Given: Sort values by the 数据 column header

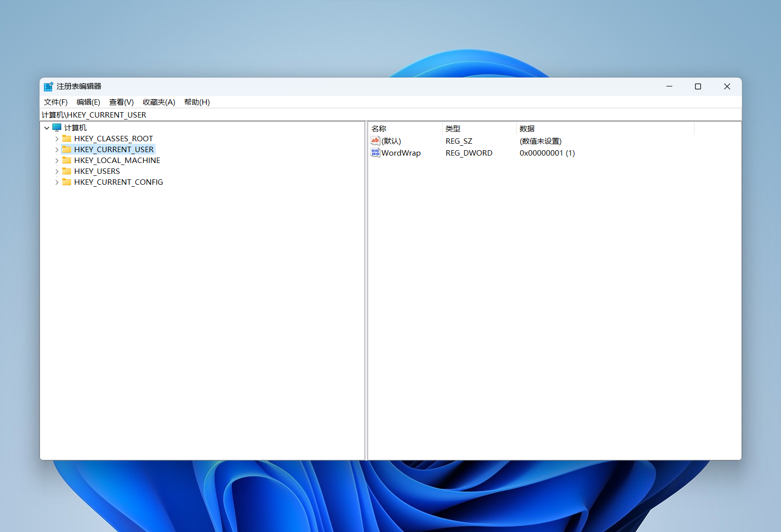Looking at the screenshot, I should pyautogui.click(x=605, y=128).
